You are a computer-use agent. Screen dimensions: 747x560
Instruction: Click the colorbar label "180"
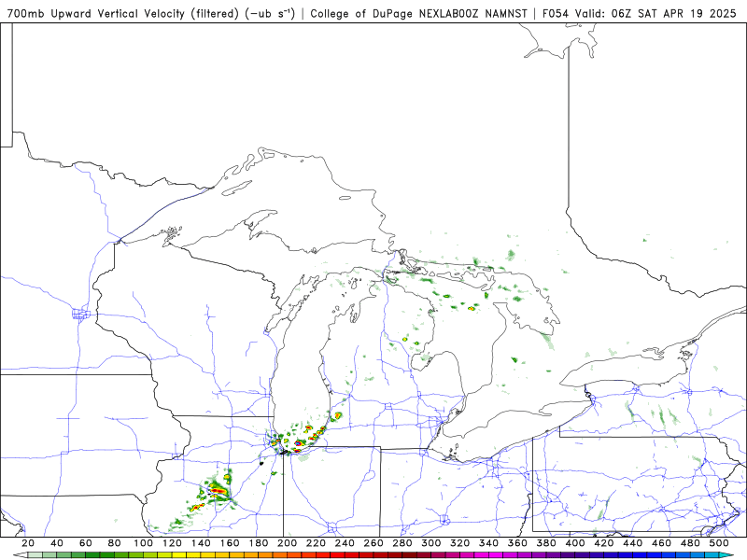click(259, 543)
